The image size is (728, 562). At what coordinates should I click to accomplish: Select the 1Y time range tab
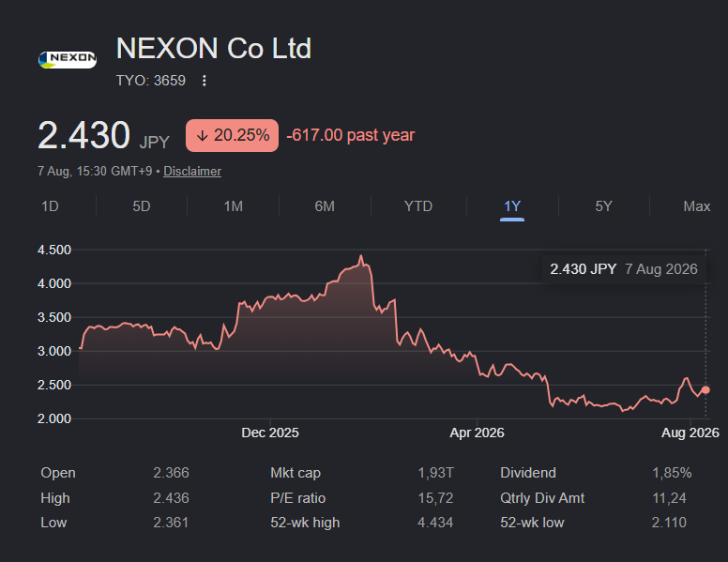[512, 206]
